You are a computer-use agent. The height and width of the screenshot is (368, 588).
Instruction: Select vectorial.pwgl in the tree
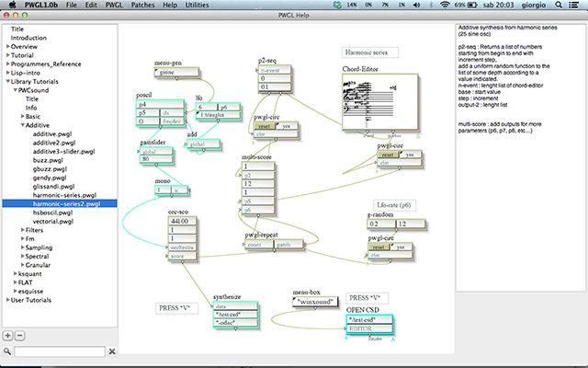pos(53,221)
